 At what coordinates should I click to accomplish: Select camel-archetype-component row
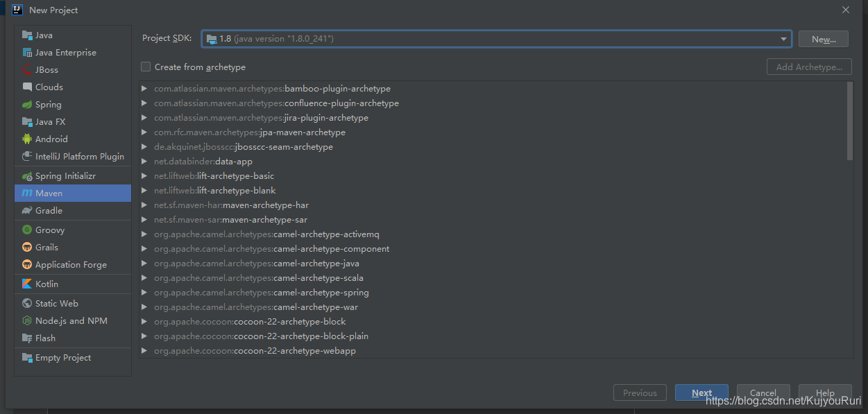[x=493, y=249]
